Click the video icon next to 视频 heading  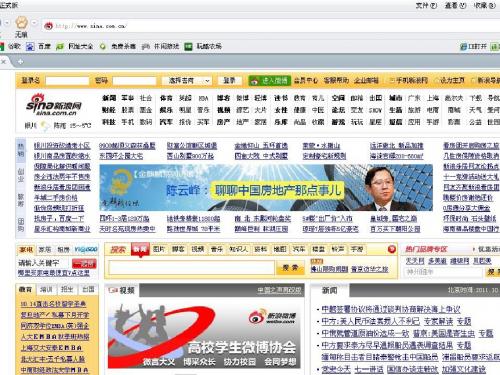114,291
